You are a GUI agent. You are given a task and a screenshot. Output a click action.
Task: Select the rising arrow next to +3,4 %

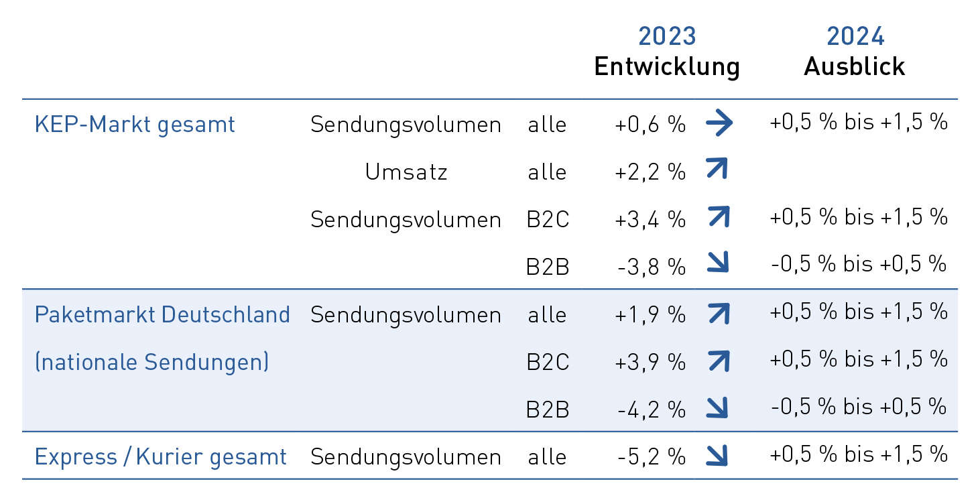click(x=718, y=216)
